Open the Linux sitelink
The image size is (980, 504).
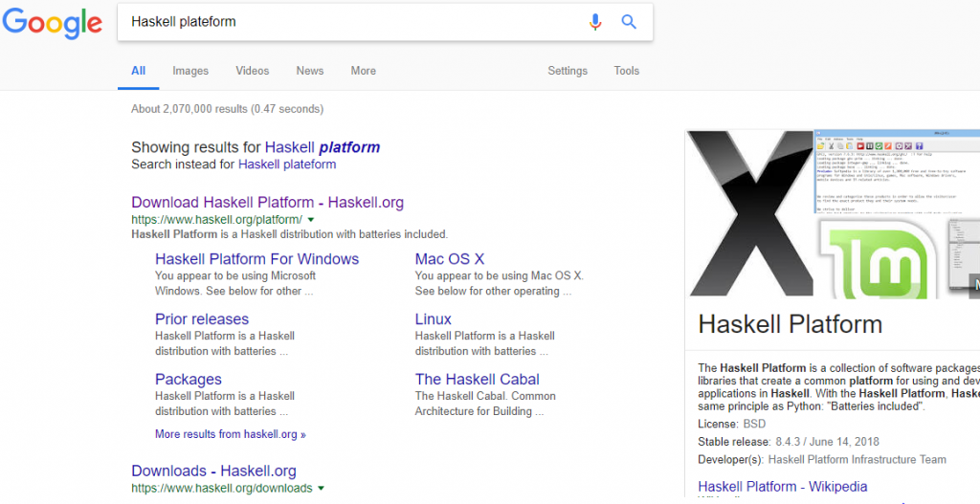click(x=434, y=319)
